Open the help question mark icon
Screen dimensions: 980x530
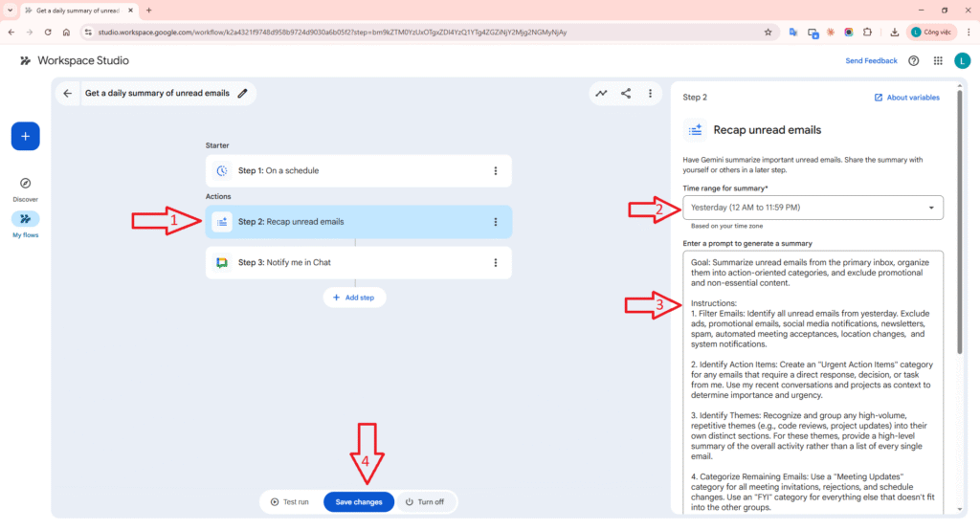(913, 60)
